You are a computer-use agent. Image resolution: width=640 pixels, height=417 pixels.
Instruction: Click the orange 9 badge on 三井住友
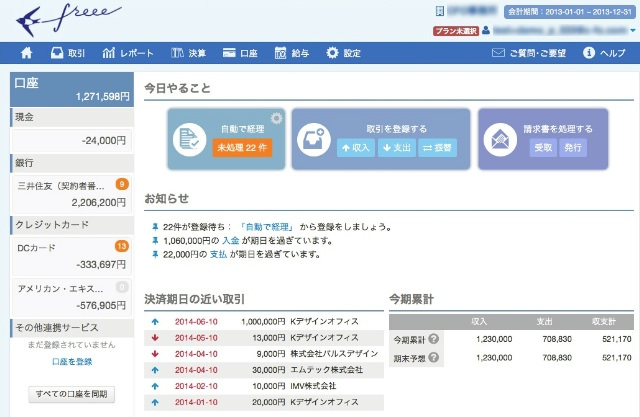click(x=122, y=184)
